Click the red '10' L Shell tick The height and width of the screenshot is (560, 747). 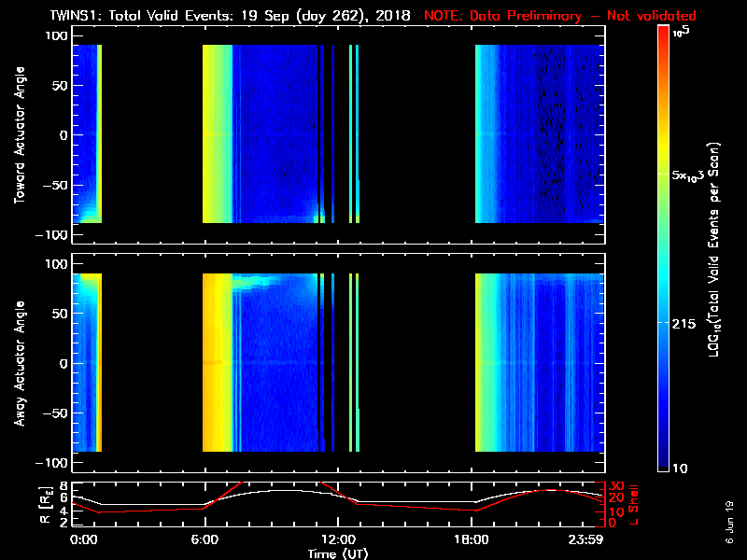tap(616, 512)
